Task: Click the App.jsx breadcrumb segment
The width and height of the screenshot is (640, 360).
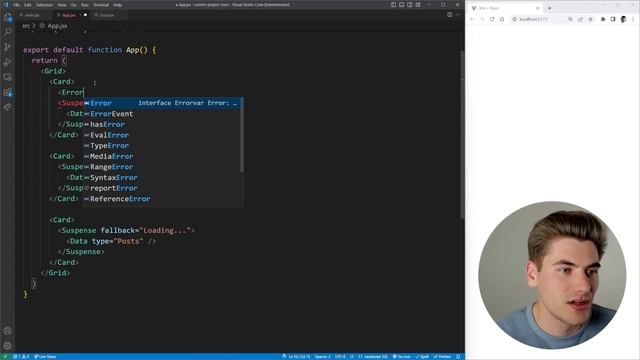Action: [x=57, y=26]
